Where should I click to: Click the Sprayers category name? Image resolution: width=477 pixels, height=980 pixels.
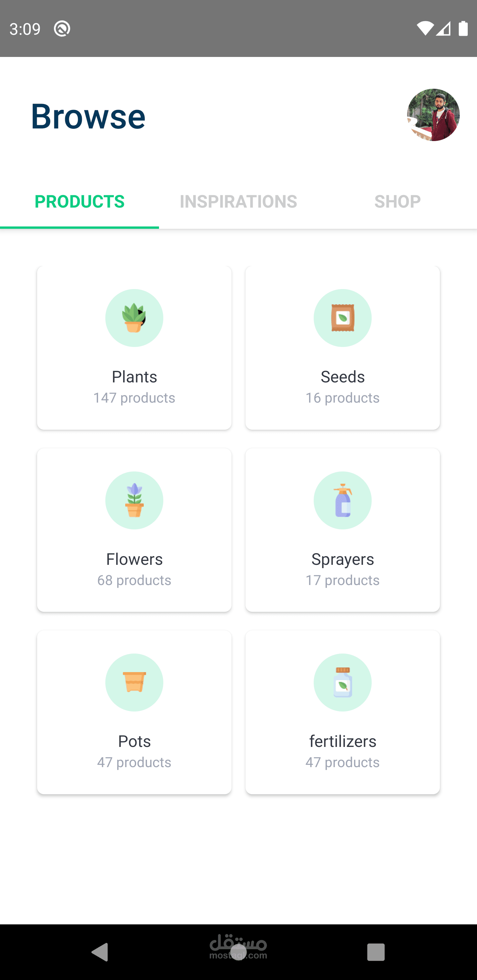point(342,559)
